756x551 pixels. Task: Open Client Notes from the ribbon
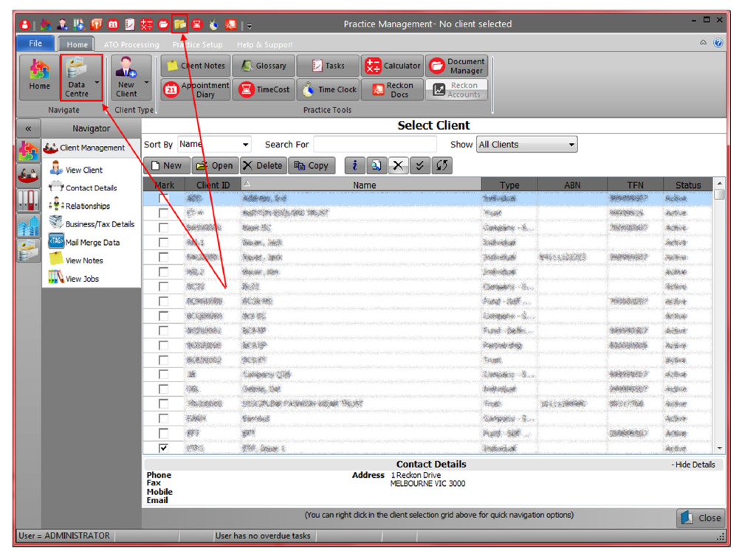(x=196, y=66)
